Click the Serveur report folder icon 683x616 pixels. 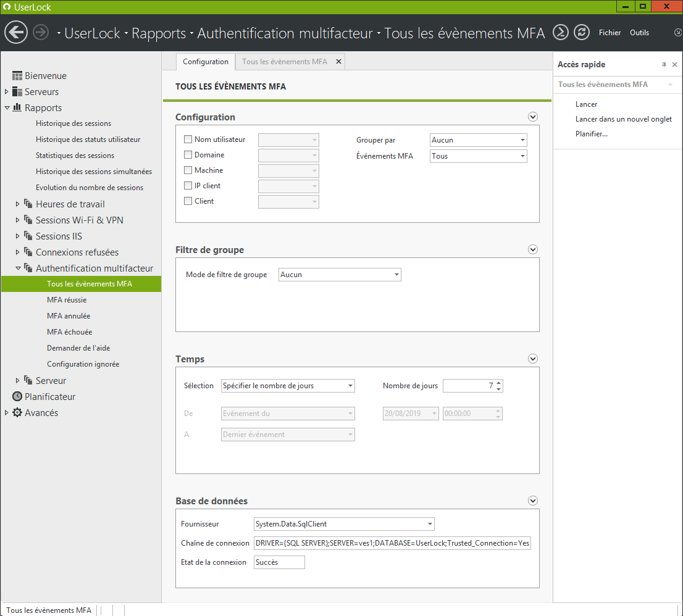tap(28, 380)
